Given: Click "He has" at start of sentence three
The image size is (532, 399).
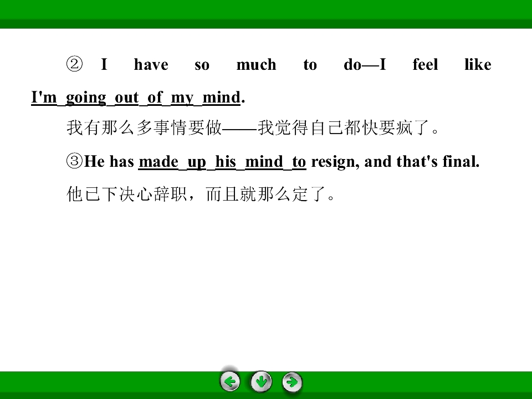Looking at the screenshot, I should (109, 162).
